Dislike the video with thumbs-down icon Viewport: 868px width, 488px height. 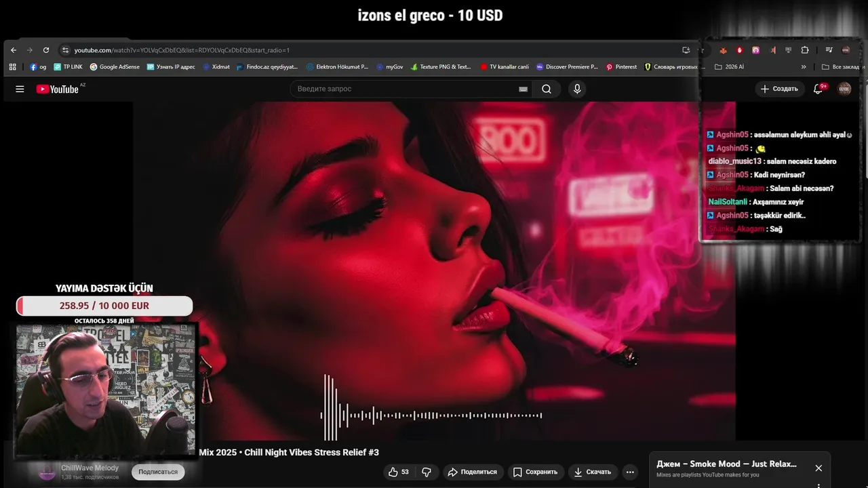[x=427, y=472]
